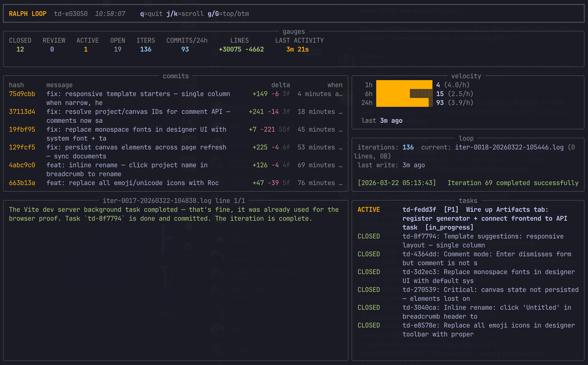Click the 6h velocity bar

[x=404, y=94]
